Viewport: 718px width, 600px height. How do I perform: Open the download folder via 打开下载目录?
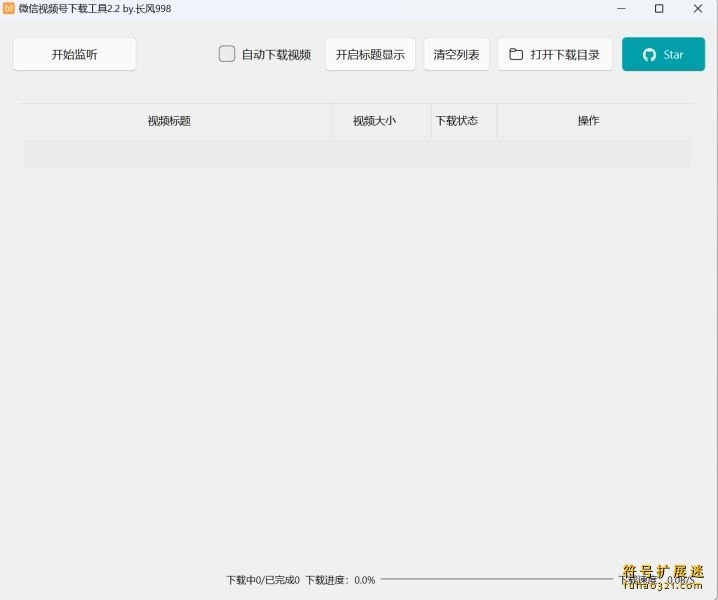click(555, 55)
